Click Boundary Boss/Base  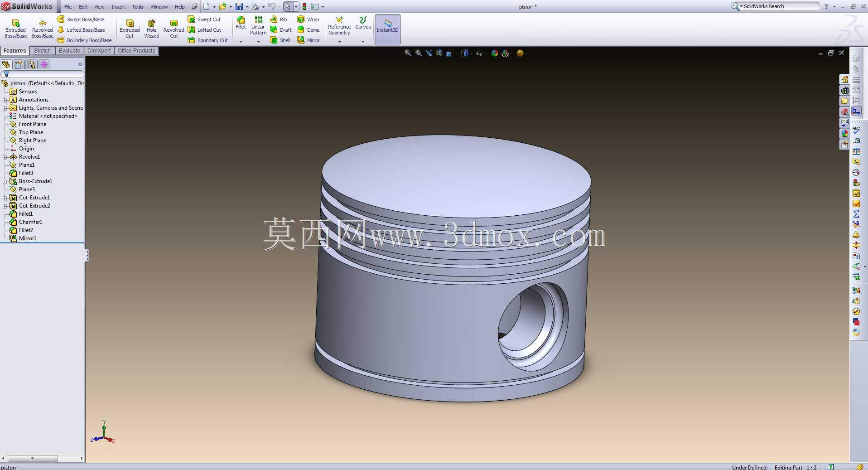coord(85,40)
